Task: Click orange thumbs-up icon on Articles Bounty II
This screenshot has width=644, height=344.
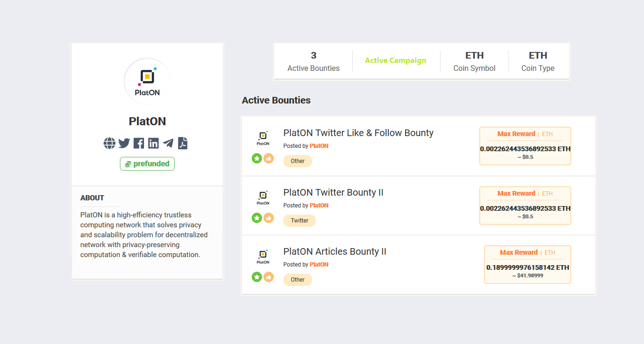Action: point(269,277)
